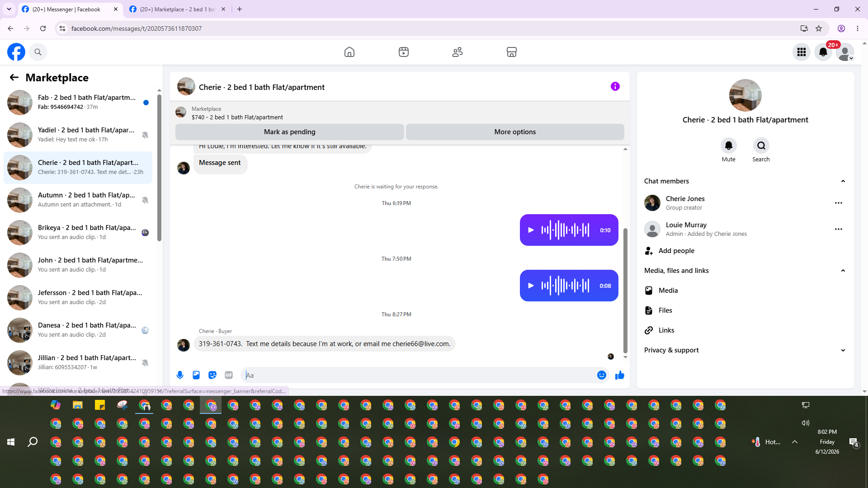Viewport: 868px width, 488px height.
Task: Click the browser address bar URL
Action: click(137, 28)
